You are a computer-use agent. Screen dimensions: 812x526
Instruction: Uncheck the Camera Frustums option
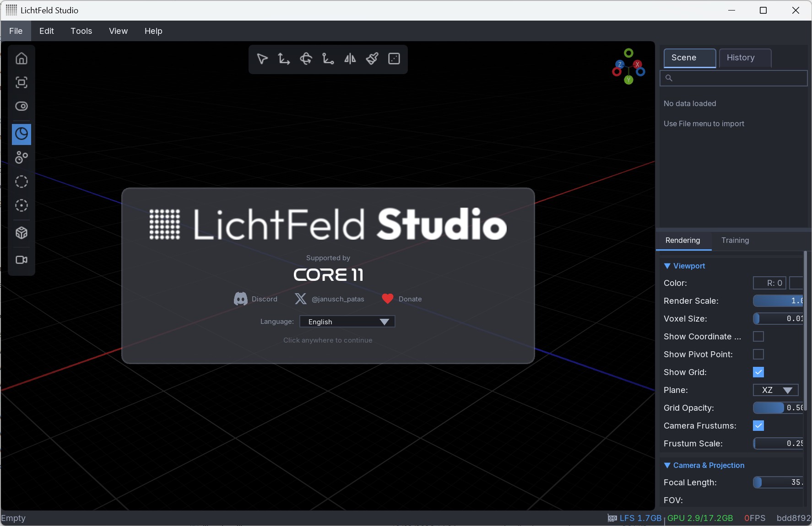[759, 425]
